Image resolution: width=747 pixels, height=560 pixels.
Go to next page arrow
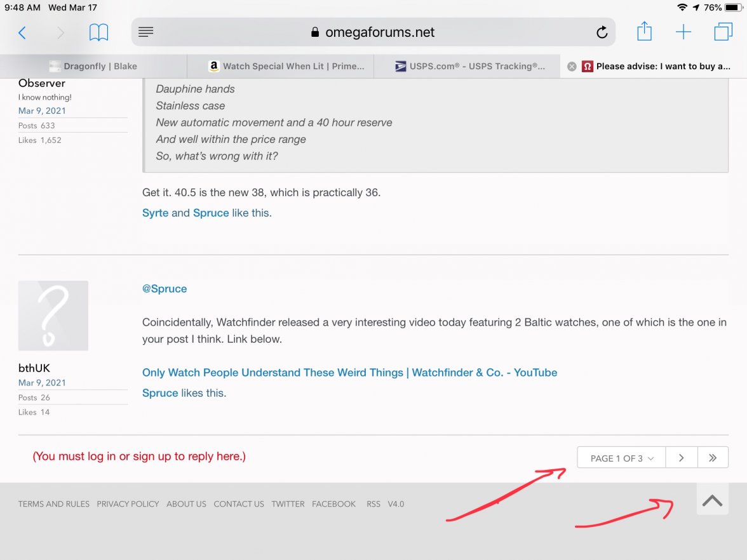pos(681,458)
